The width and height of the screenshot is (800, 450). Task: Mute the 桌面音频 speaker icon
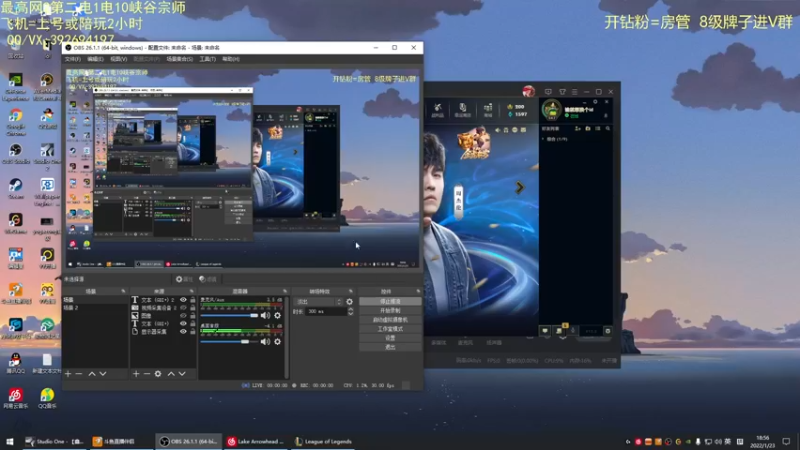265,341
